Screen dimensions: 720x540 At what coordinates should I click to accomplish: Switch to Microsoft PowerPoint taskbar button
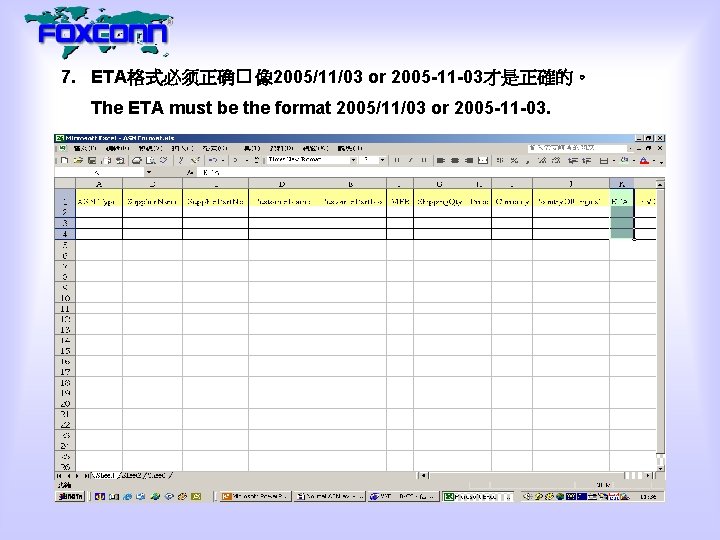(255, 496)
